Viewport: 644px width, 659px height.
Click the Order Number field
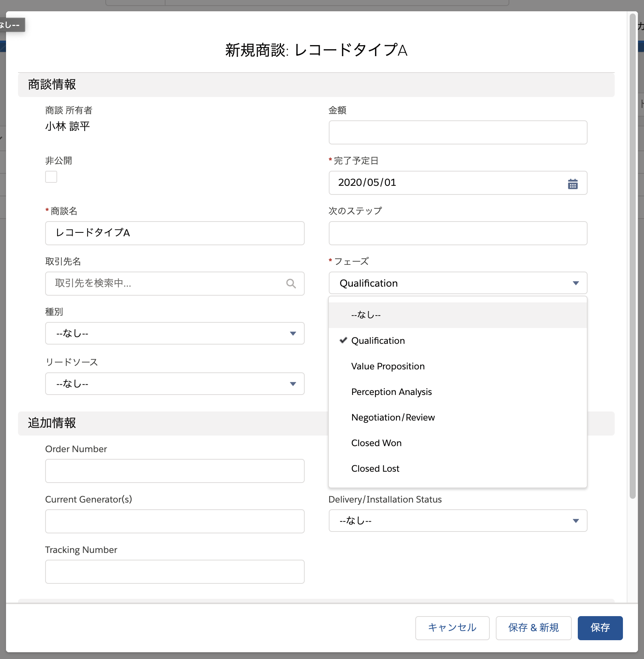pos(175,471)
